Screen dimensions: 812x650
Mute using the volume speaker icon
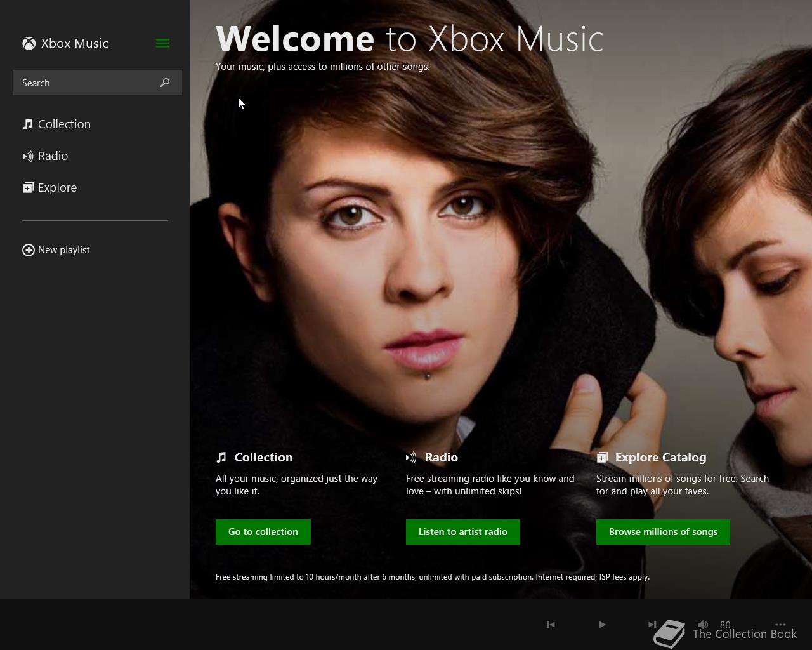(703, 625)
